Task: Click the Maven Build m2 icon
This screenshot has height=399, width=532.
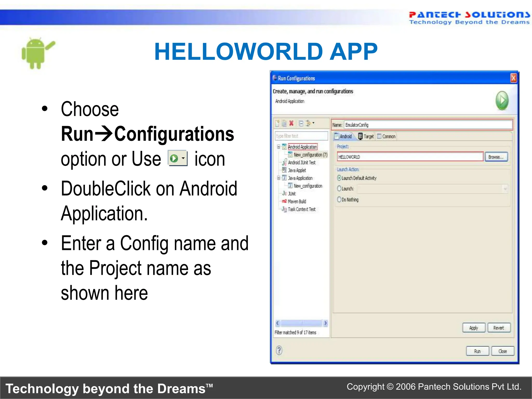Action: click(x=284, y=201)
